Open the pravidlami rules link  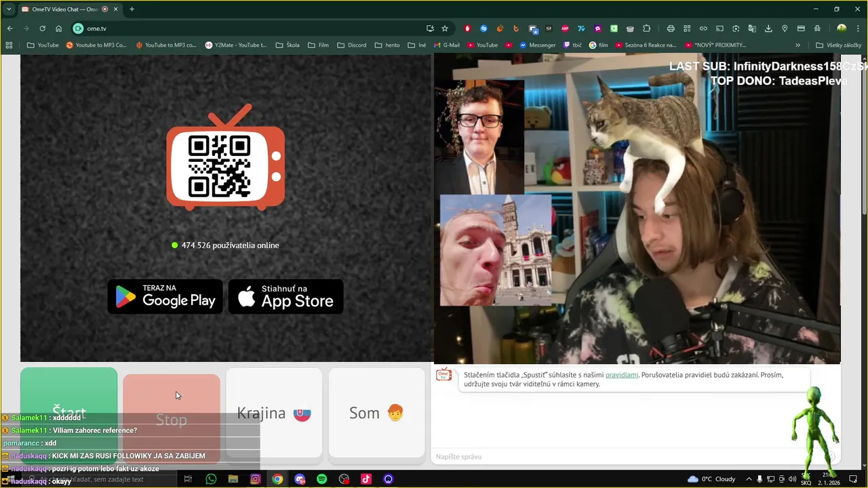click(622, 375)
